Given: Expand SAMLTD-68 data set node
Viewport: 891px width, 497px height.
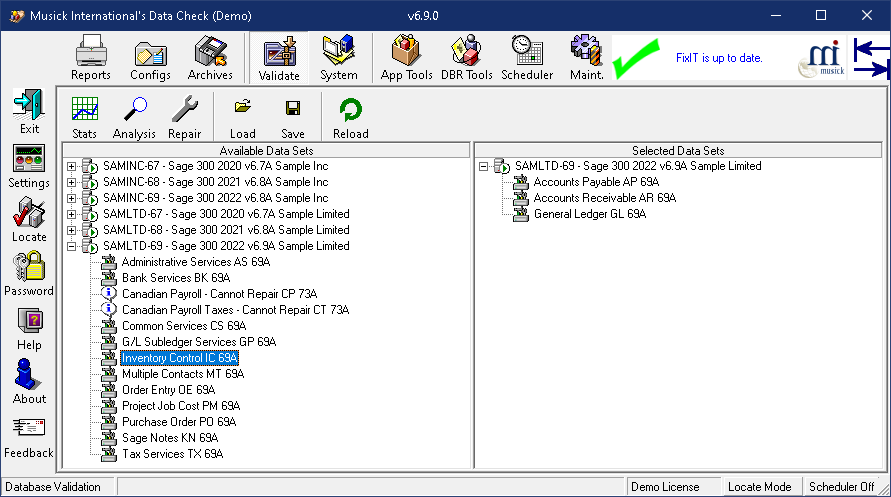Looking at the screenshot, I should pos(72,230).
